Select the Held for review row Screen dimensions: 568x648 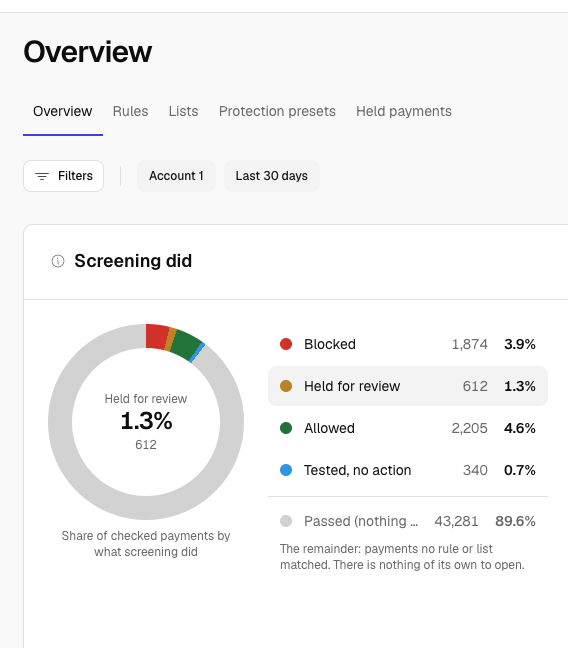pyautogui.click(x=408, y=386)
